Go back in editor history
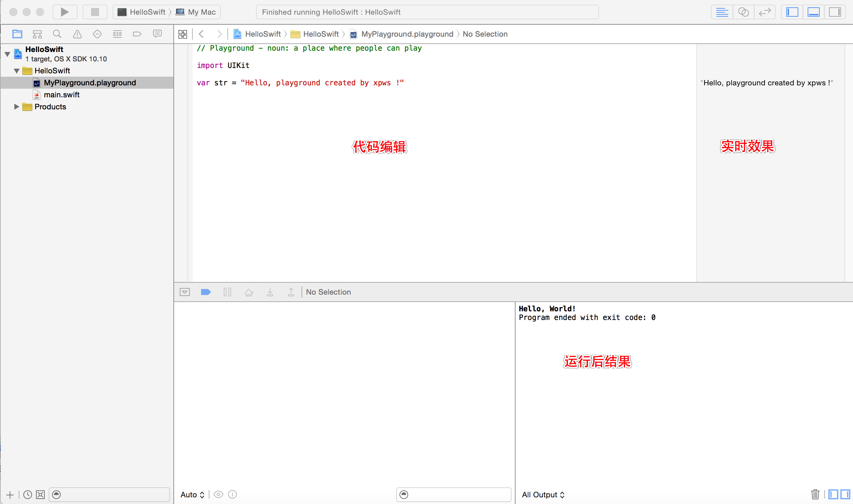 [x=201, y=34]
